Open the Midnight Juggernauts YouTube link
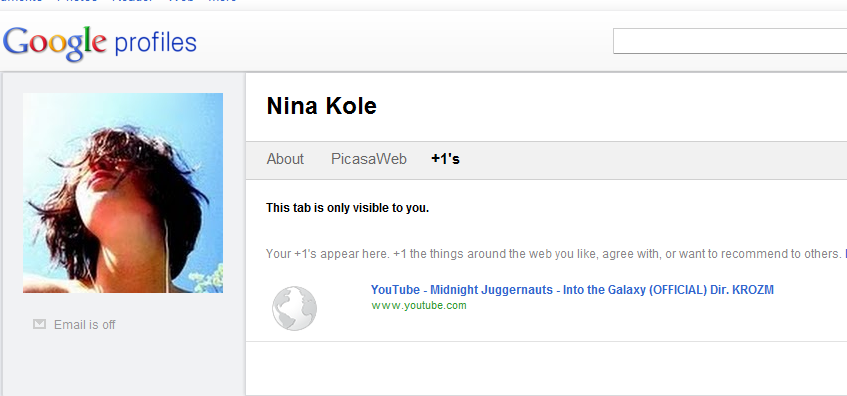847x396 pixels. pos(572,290)
